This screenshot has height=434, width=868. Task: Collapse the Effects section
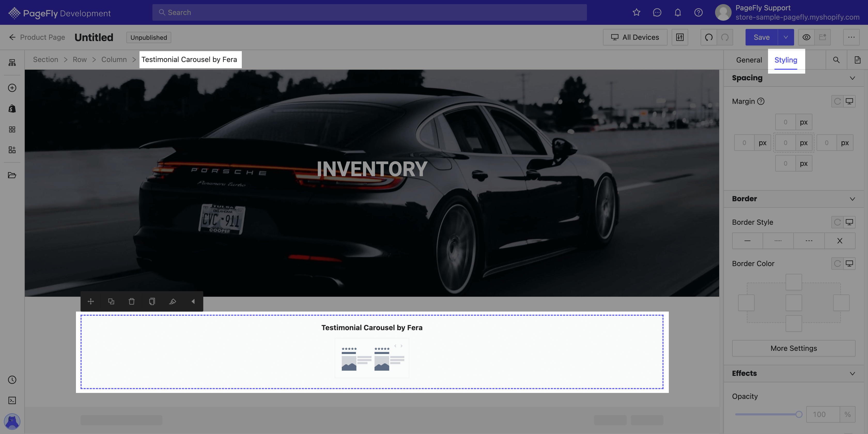(x=852, y=373)
